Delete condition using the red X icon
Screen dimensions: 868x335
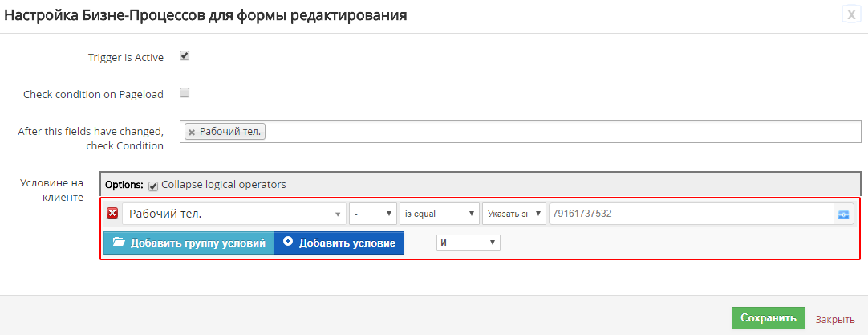click(x=112, y=214)
